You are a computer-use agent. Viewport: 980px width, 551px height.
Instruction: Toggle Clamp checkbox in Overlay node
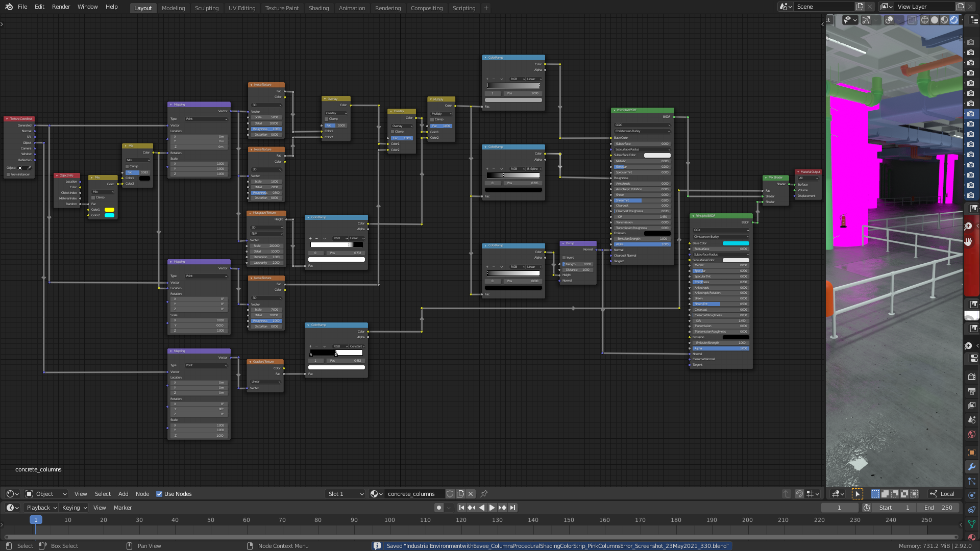coord(327,119)
